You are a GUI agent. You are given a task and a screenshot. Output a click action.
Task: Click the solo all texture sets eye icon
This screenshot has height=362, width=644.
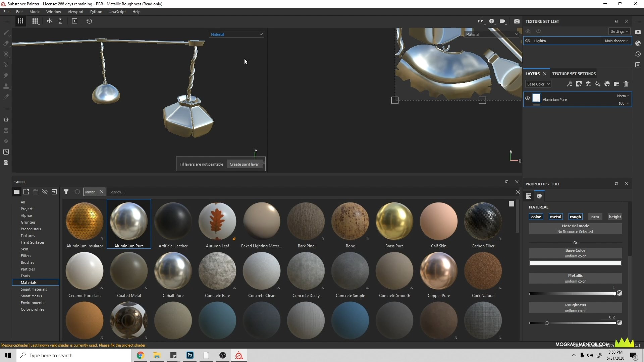click(x=539, y=32)
